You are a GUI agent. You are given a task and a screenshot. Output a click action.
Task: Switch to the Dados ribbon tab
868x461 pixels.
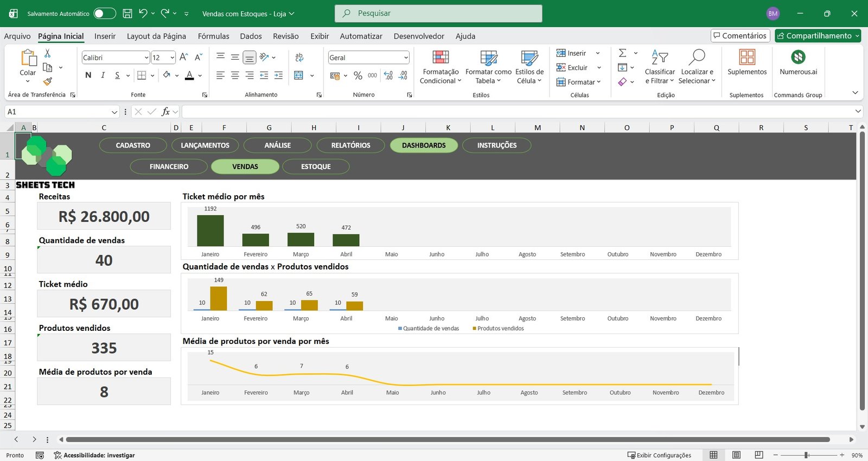pos(251,36)
